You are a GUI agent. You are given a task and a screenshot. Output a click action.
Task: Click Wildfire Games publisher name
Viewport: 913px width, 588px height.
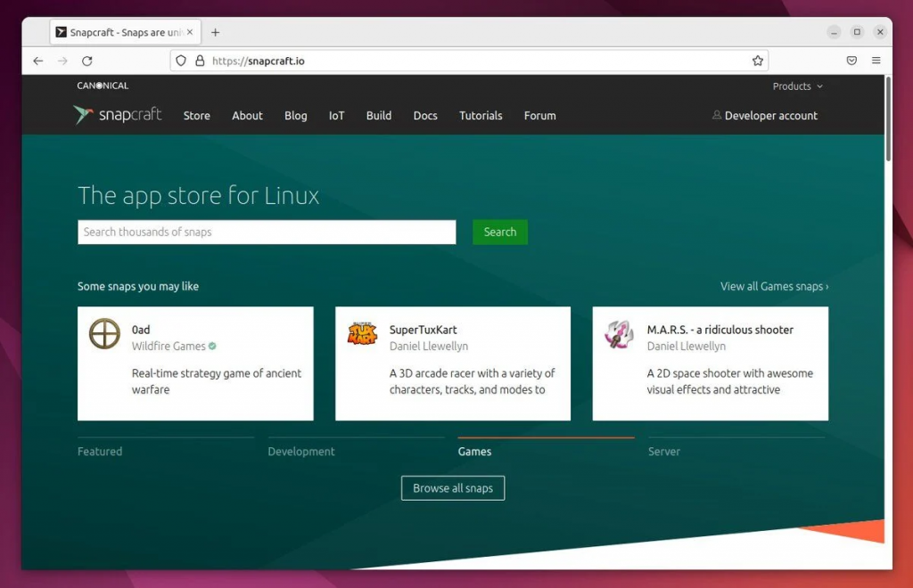pos(169,346)
